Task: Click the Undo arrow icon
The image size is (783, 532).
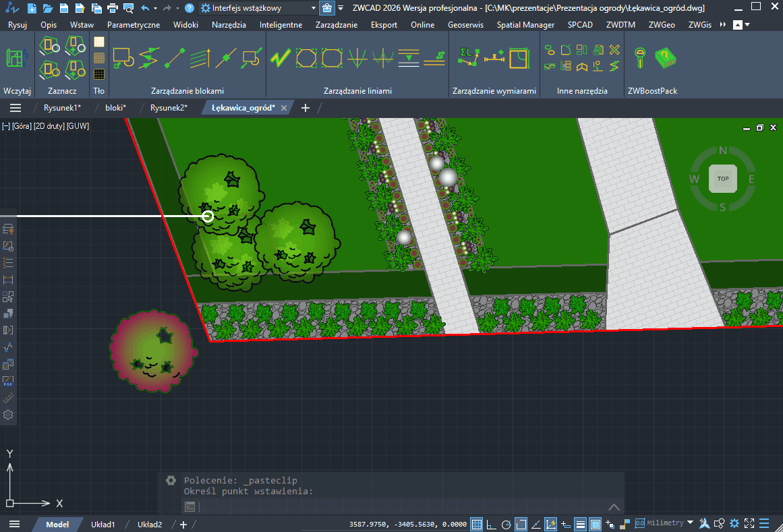Action: [x=145, y=8]
